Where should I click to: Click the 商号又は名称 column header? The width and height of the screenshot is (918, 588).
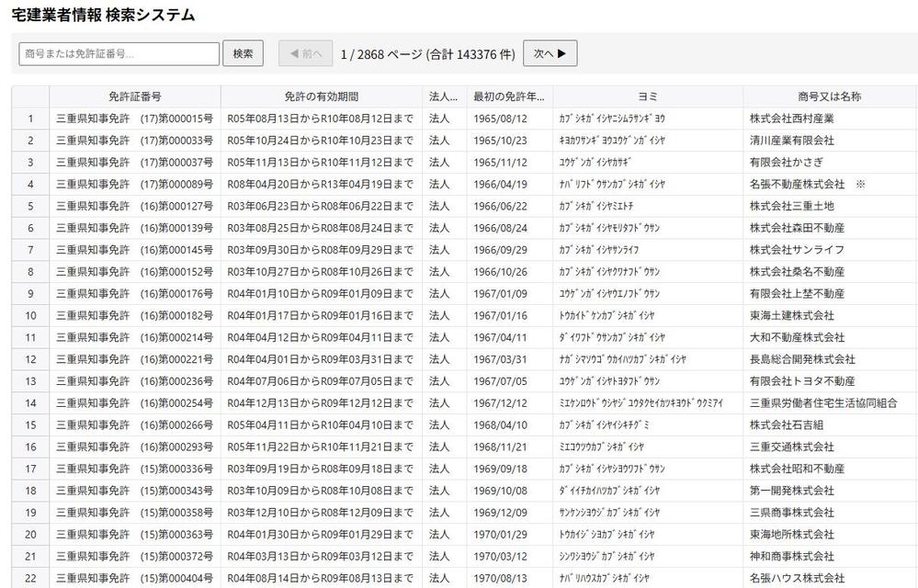click(830, 96)
